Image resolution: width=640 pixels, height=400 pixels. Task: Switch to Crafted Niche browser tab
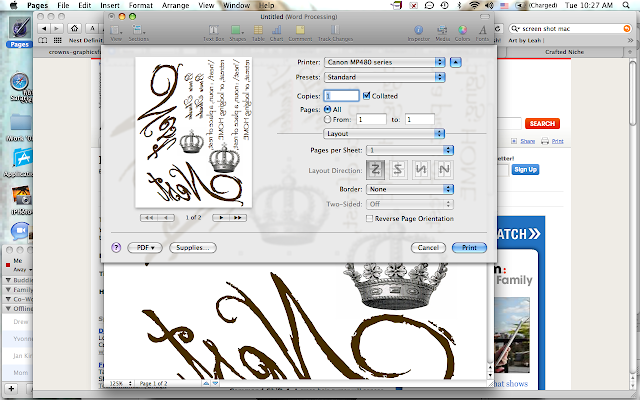[564, 52]
